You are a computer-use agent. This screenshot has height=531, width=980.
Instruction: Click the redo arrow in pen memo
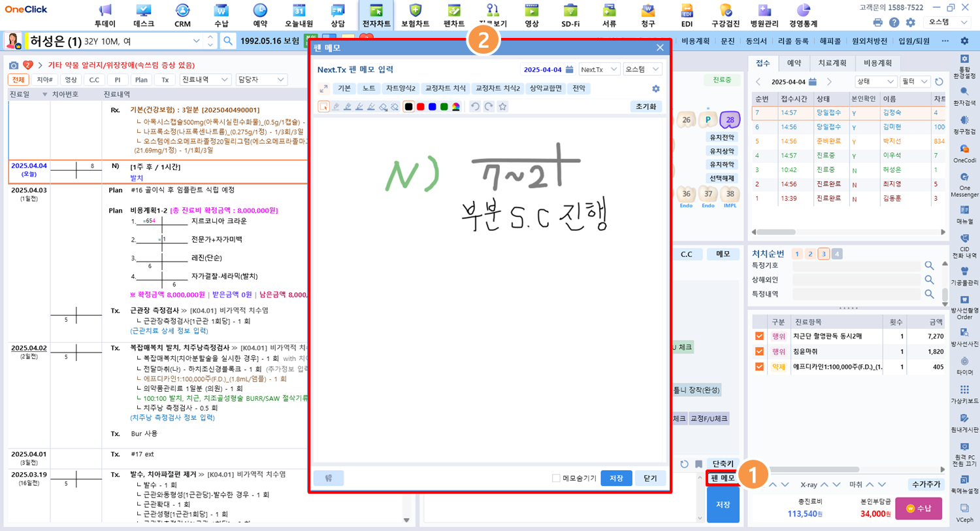click(488, 107)
